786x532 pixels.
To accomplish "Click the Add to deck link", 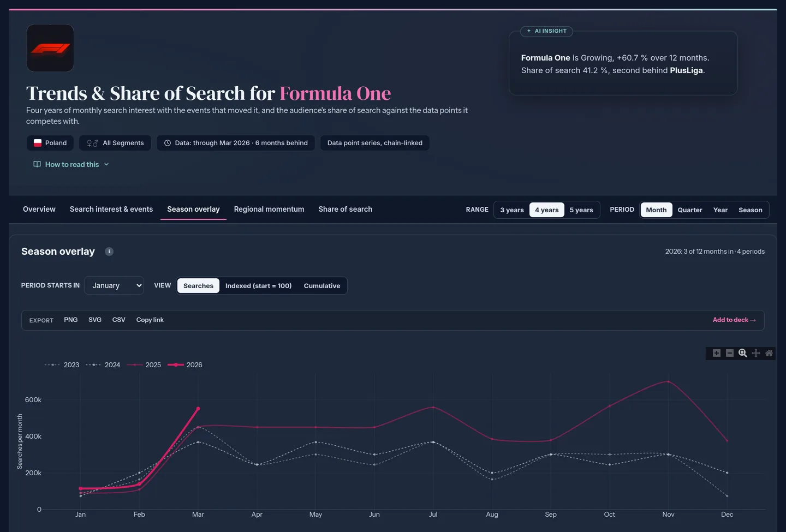I will tap(734, 320).
